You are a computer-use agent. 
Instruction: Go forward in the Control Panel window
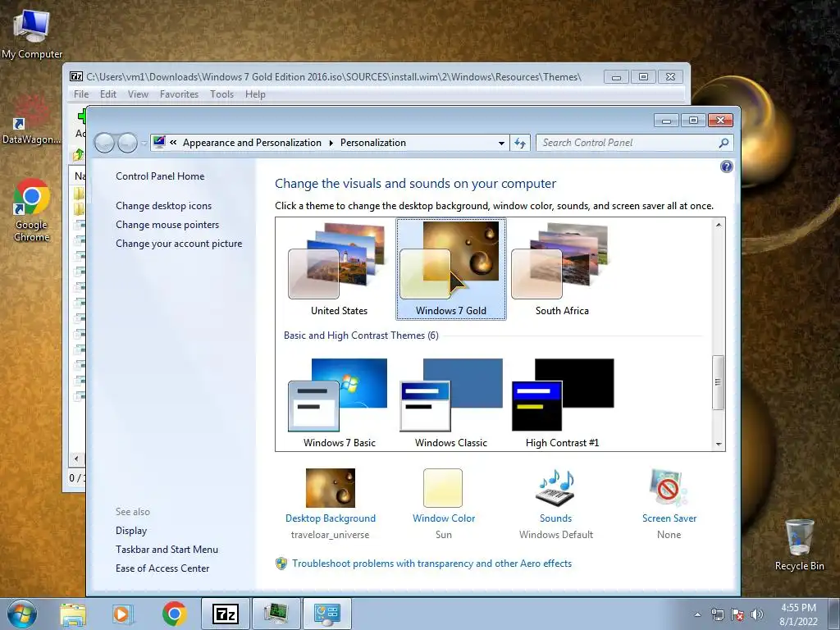click(127, 143)
